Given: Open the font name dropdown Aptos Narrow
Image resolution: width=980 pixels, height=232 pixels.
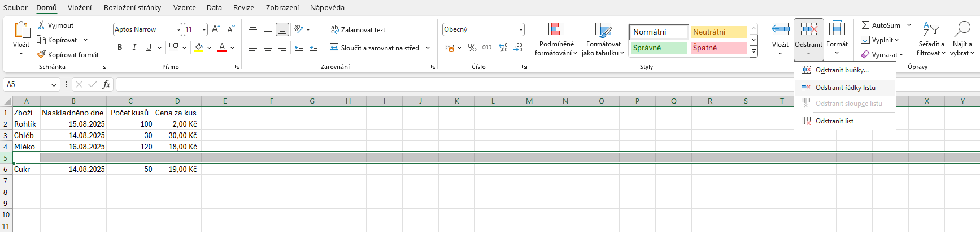Looking at the screenshot, I should (x=178, y=29).
